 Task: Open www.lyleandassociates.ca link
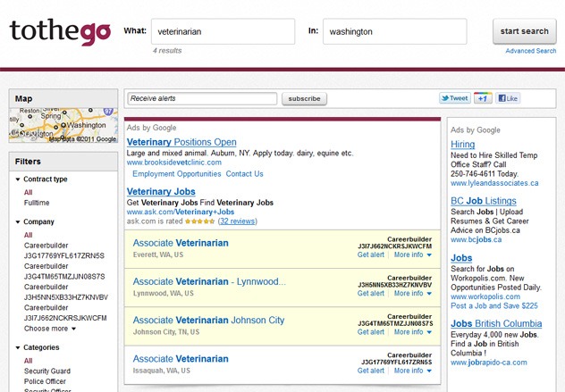pos(494,183)
